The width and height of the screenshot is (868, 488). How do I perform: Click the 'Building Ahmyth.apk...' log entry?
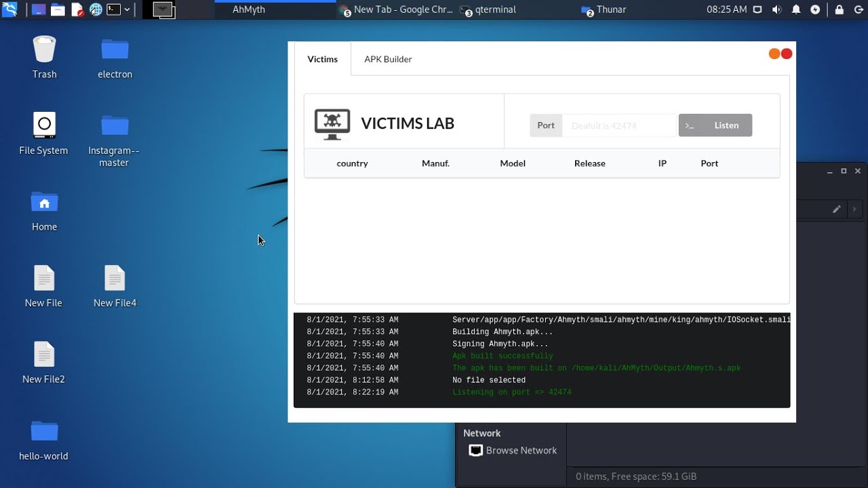coord(502,331)
